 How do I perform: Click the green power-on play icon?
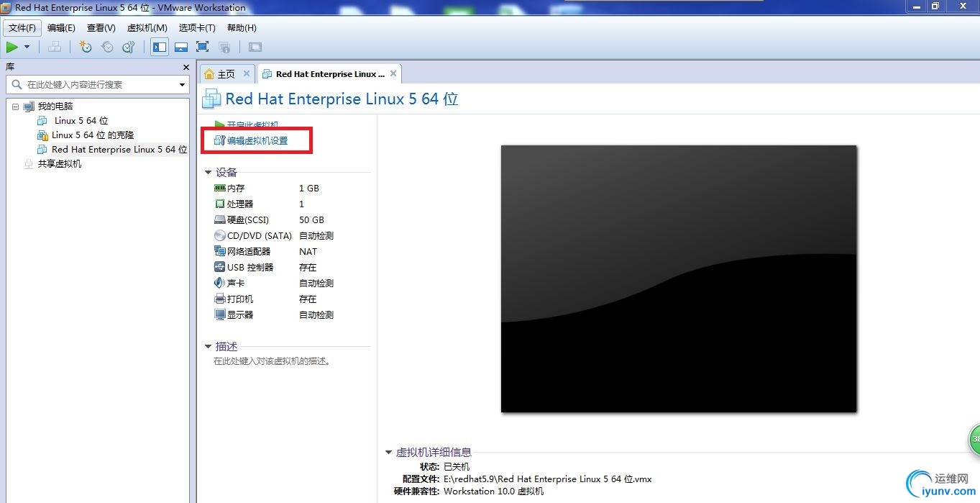[x=12, y=47]
